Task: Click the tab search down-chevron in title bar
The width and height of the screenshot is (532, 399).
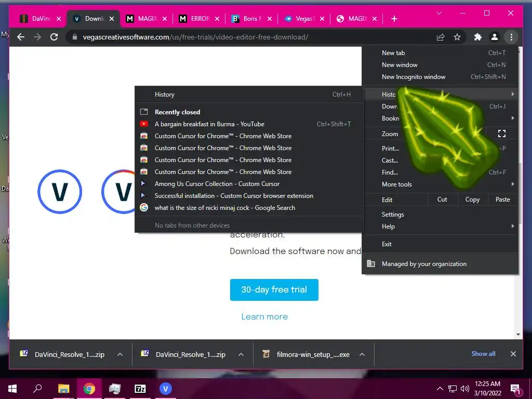Action: [x=438, y=13]
